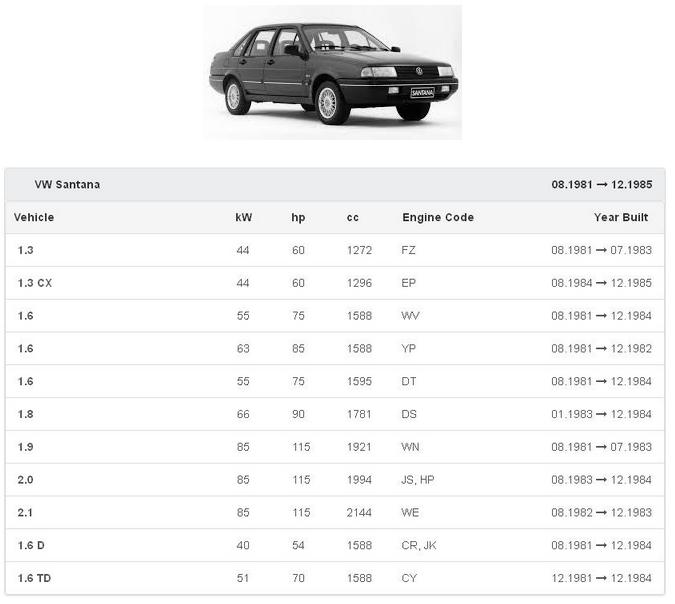Image resolution: width=675 pixels, height=604 pixels.
Task: Select the cc column header
Action: 353,217
